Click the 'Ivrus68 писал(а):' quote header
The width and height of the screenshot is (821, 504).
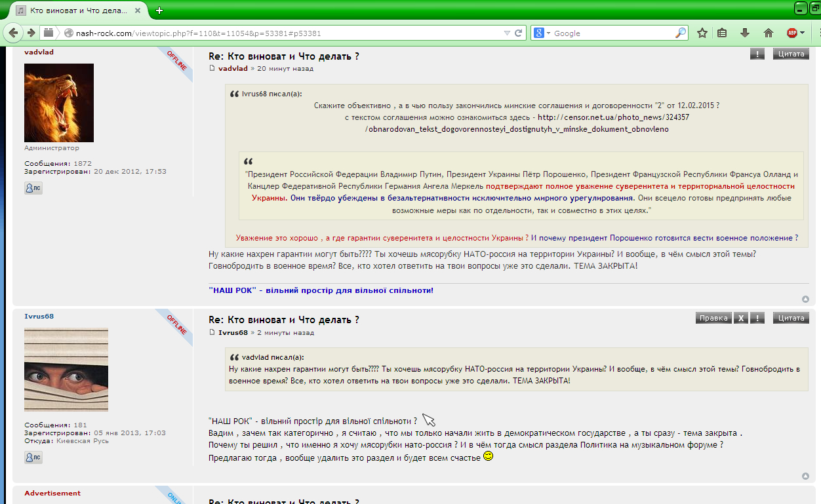[271, 94]
